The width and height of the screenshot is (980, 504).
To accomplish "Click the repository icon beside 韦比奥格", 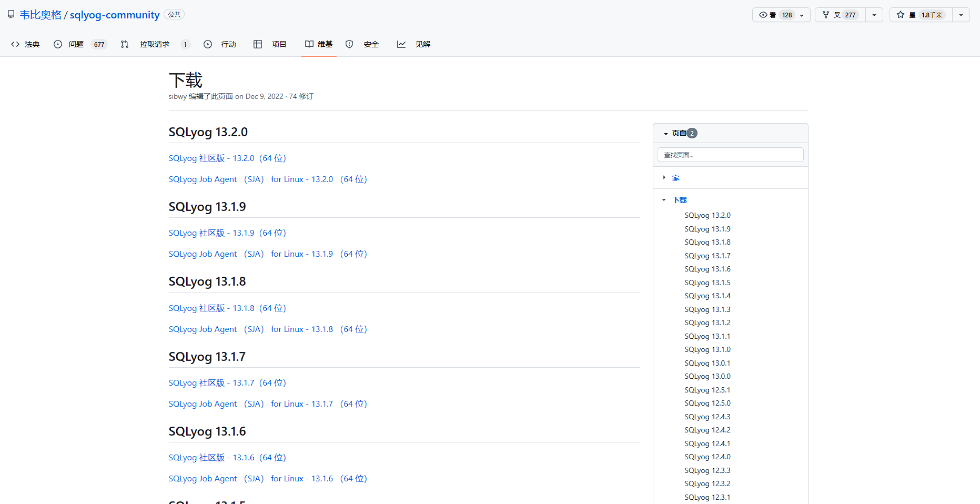I will click(11, 15).
